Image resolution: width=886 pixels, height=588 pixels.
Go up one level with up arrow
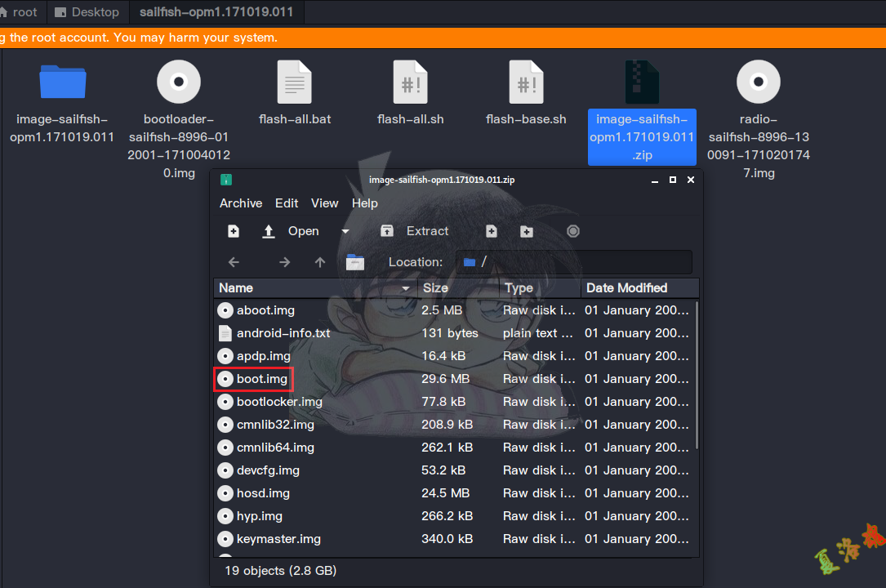pos(320,262)
